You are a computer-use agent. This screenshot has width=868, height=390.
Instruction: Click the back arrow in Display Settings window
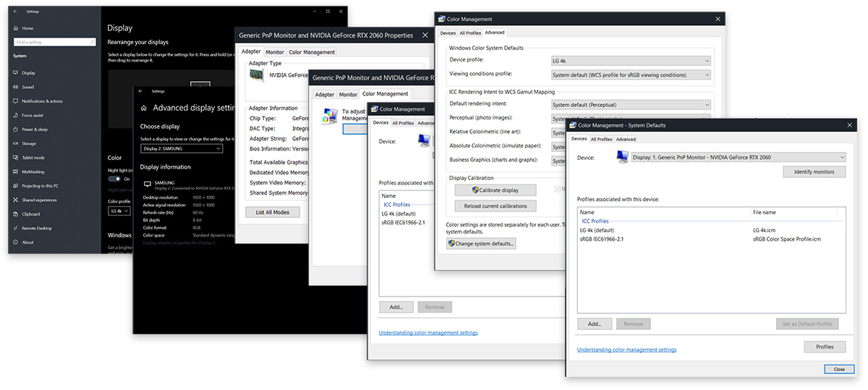point(16,12)
